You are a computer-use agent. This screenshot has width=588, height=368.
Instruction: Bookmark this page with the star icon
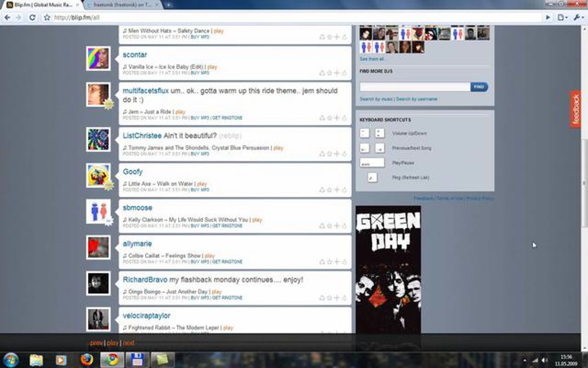[x=47, y=17]
